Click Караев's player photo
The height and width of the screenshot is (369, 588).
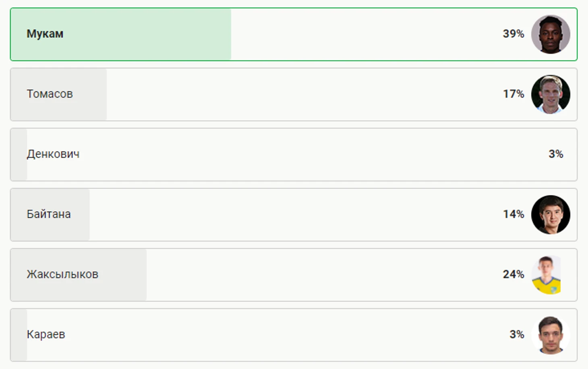tap(551, 335)
